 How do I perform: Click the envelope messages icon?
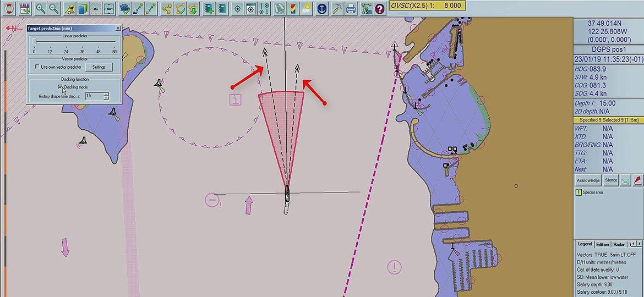[x=626, y=180]
